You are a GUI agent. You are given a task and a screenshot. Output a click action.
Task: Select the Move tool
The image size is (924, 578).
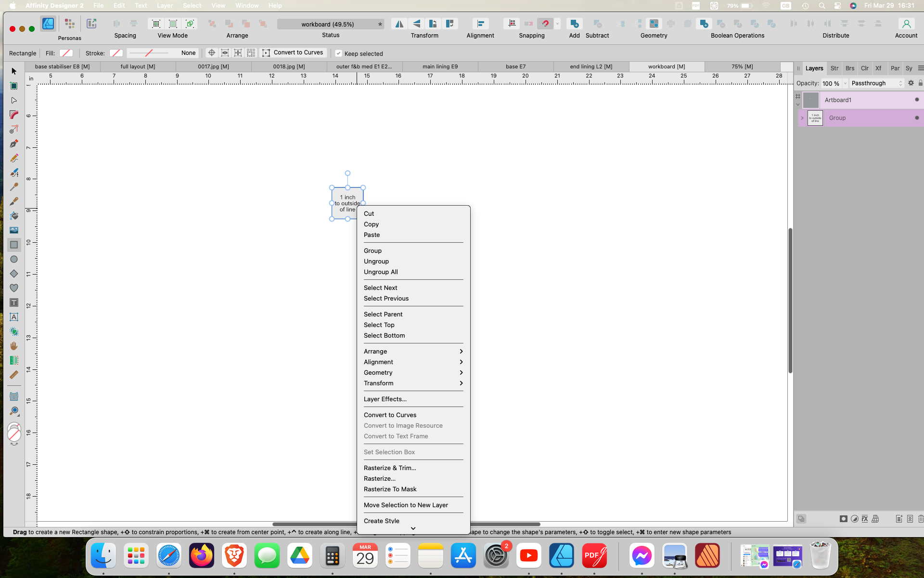[x=14, y=71]
